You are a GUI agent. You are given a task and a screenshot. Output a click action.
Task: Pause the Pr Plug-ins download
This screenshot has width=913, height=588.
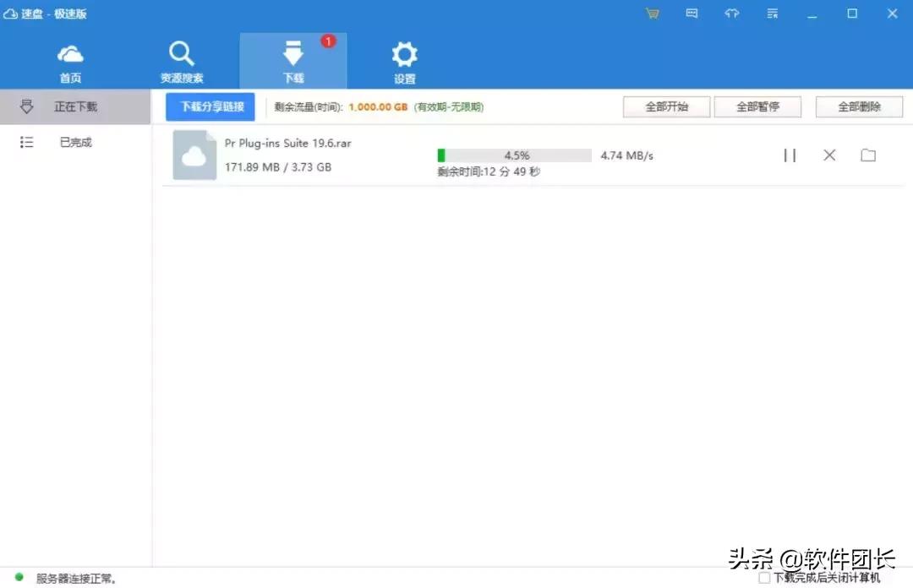[790, 155]
